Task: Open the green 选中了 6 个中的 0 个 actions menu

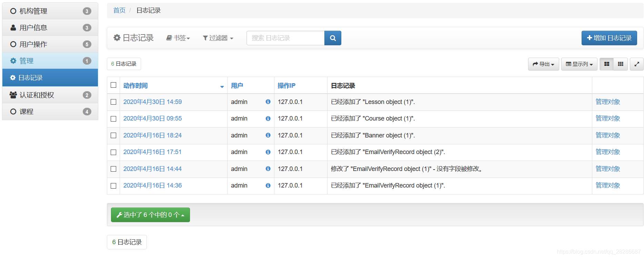Action: pos(150,215)
